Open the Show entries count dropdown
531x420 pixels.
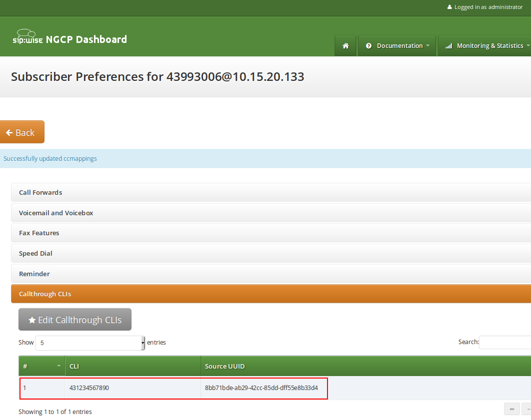90,343
